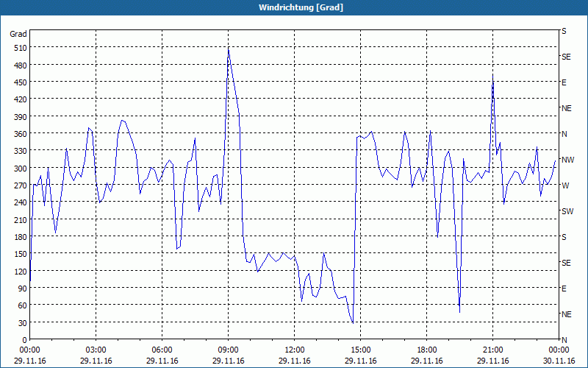
Task: Click the 18:00 time label on the x-axis
Action: point(427,350)
